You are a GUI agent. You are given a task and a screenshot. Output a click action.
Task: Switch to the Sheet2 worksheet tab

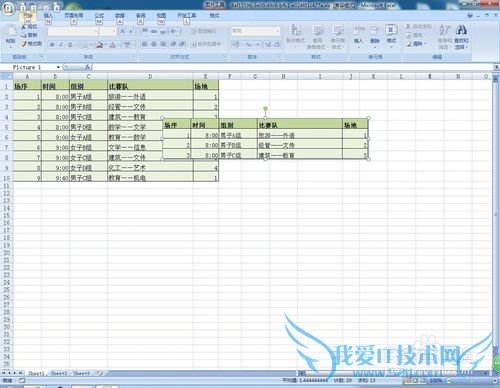click(x=59, y=373)
